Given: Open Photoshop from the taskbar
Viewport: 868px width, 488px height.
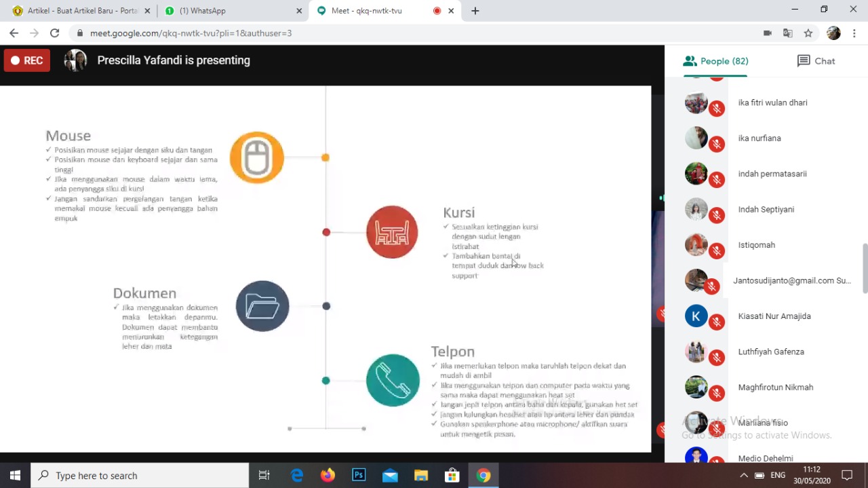Looking at the screenshot, I should 359,476.
